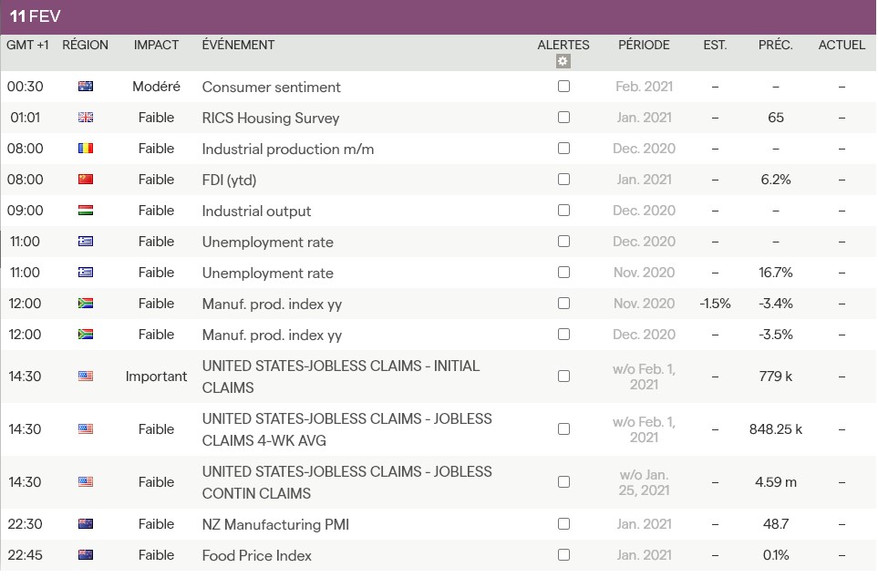Click the Greece flag in the Nov. 2020 Unemployment row

pyautogui.click(x=86, y=273)
